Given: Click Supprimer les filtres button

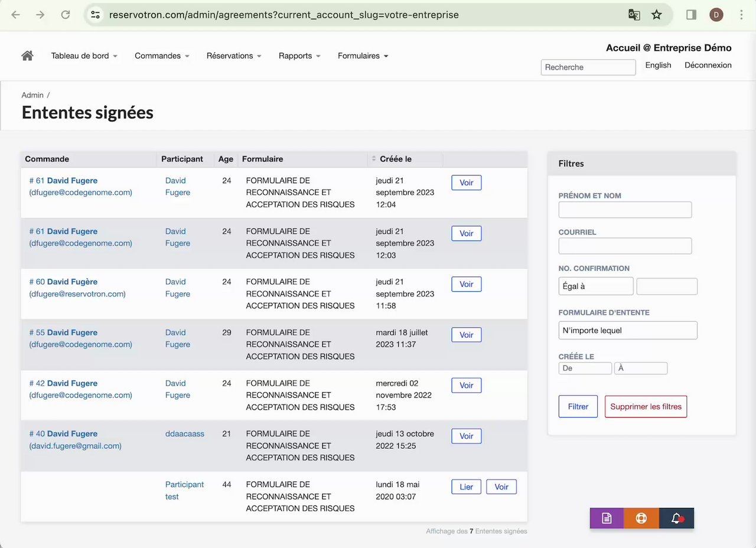Looking at the screenshot, I should (x=646, y=406).
